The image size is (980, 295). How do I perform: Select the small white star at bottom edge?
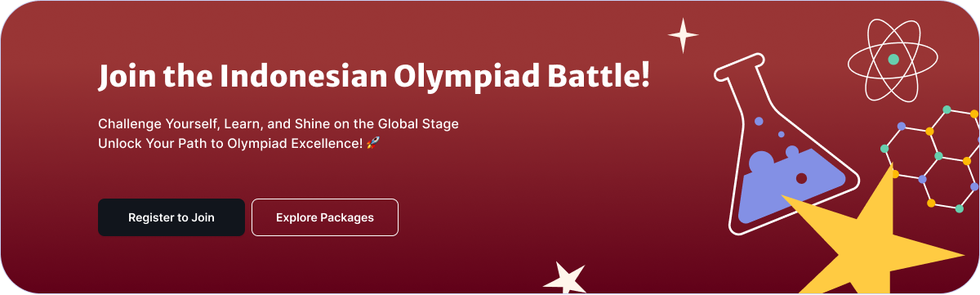click(565, 279)
